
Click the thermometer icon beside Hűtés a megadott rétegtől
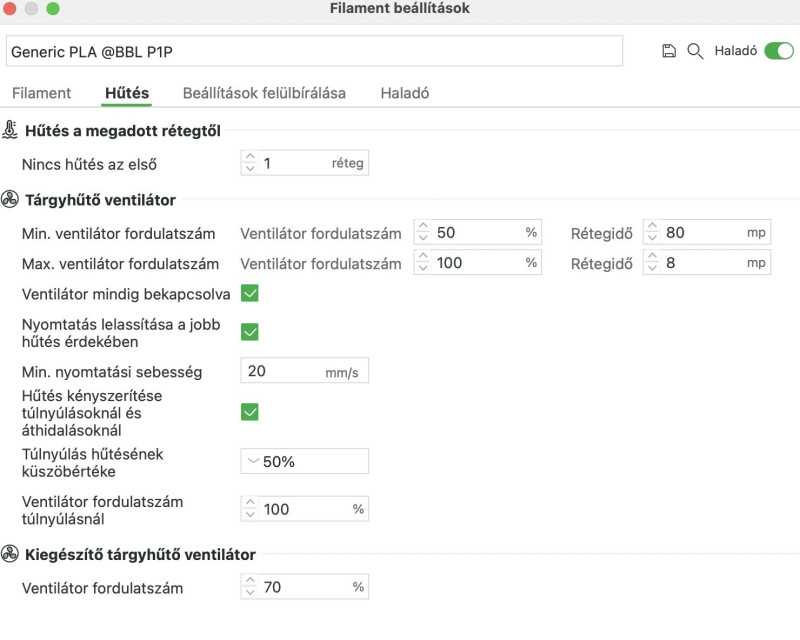click(x=10, y=130)
